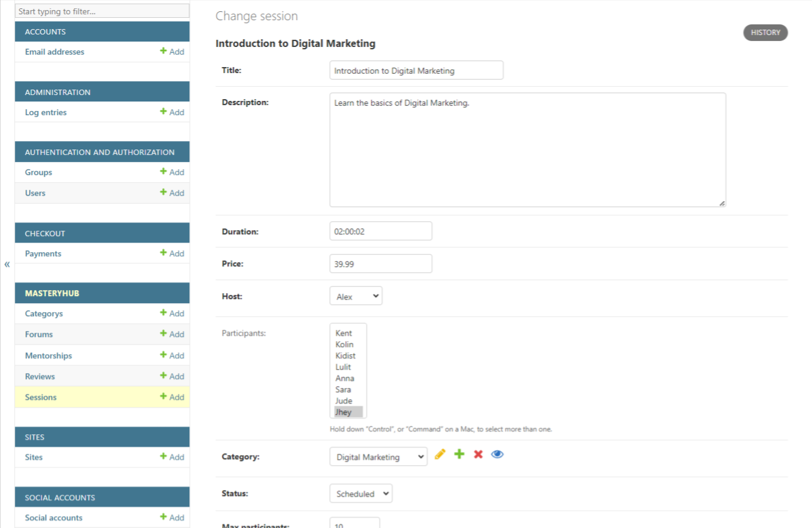Delete selected category with red X
The width and height of the screenshot is (812, 528).
click(478, 454)
